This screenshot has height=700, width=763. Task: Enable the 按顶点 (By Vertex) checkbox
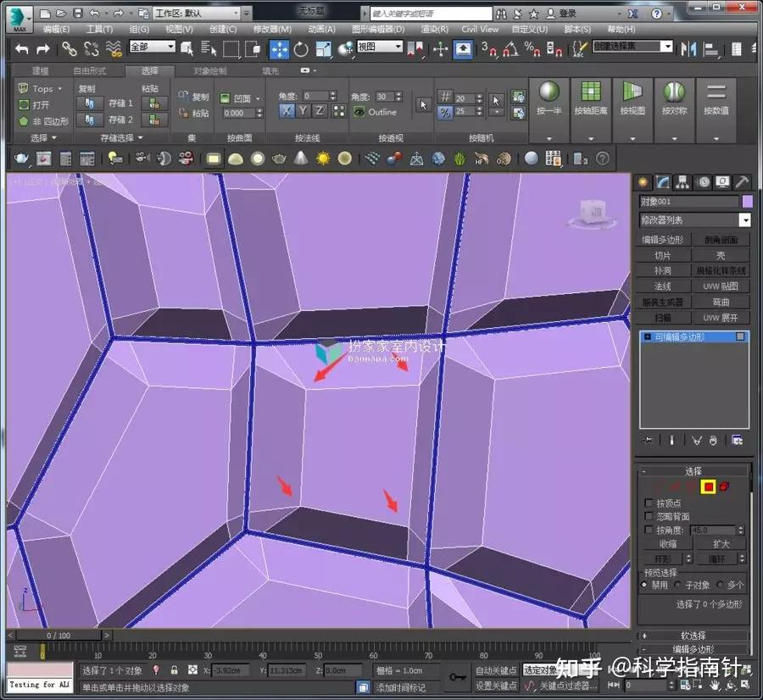coord(648,504)
